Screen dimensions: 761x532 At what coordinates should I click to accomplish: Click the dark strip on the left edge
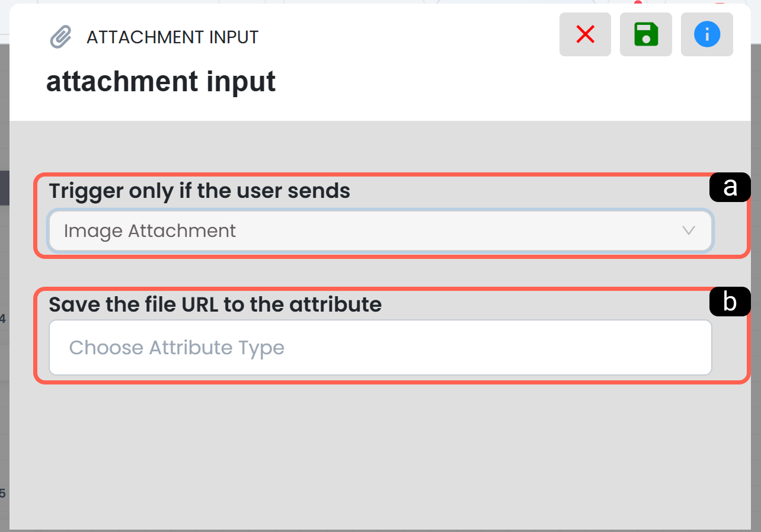[x=4, y=188]
